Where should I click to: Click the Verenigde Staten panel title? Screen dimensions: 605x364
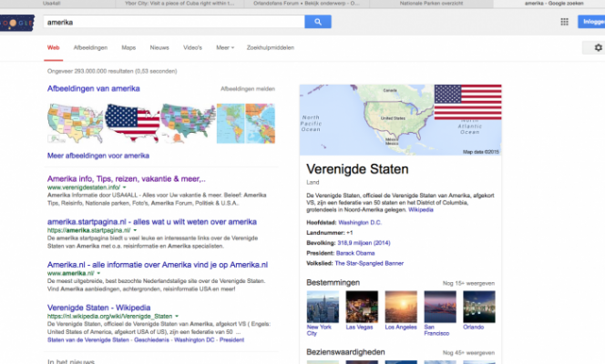tap(357, 169)
